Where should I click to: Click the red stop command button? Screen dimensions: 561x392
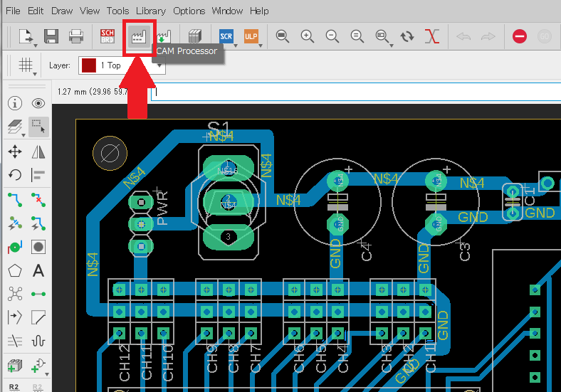click(x=520, y=36)
